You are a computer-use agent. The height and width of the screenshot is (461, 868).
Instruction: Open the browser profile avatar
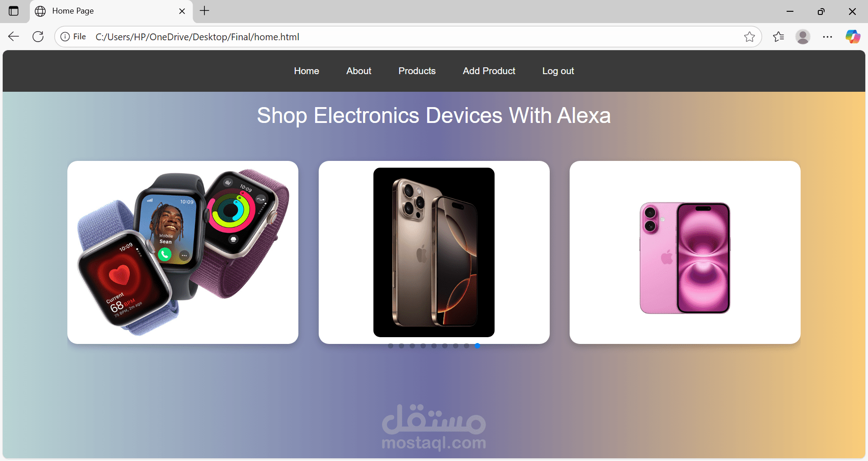coord(803,37)
